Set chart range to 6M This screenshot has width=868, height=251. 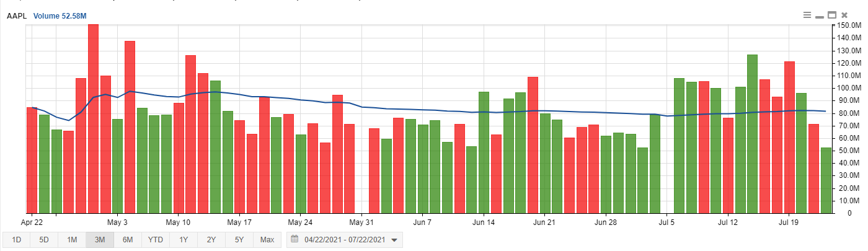pos(128,240)
